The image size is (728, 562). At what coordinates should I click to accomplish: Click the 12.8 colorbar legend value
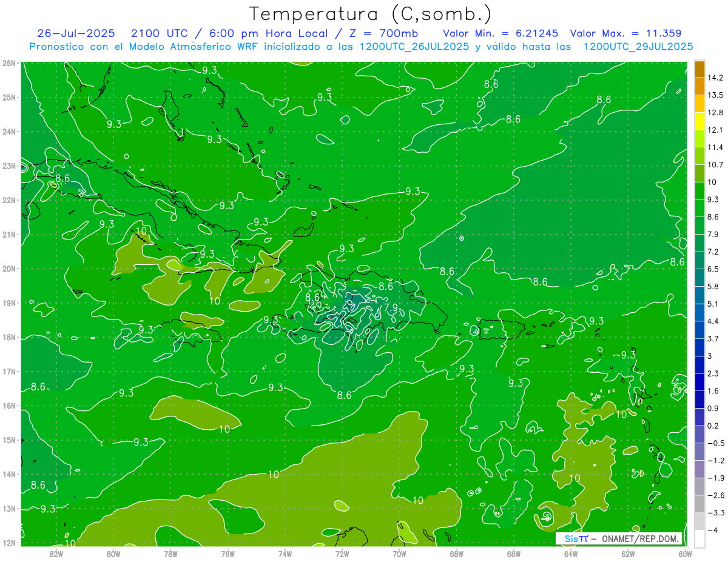(715, 113)
